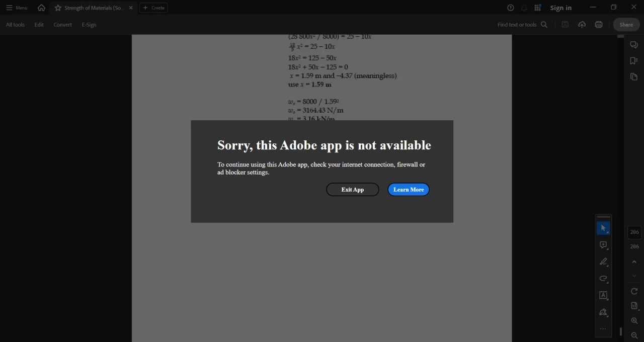
Task: Choose the Fill and sign pen tool
Action: click(x=603, y=312)
